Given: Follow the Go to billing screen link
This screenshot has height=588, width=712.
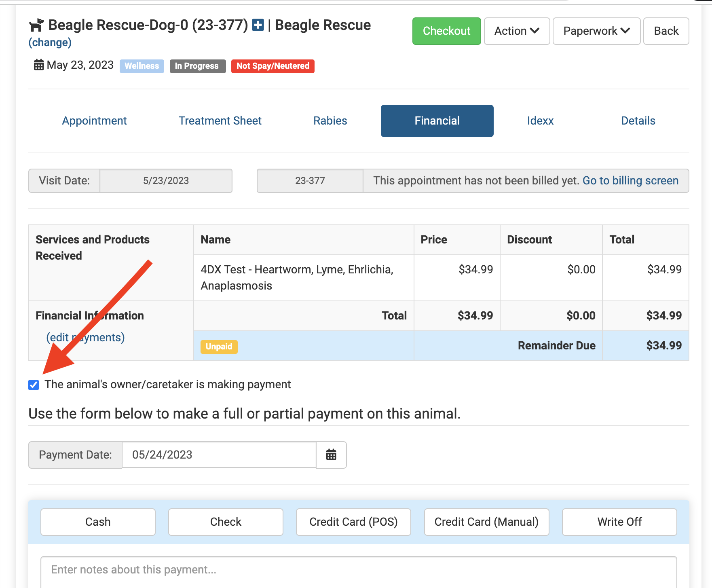Looking at the screenshot, I should (x=630, y=181).
